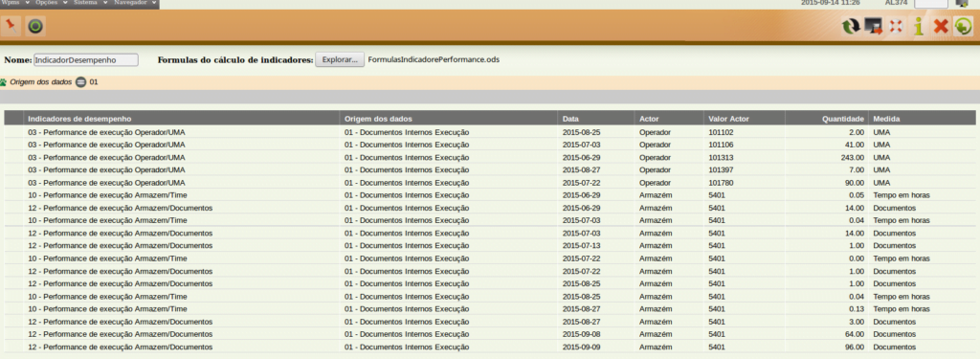Click quantity cell 2.00
The image size is (980, 359).
[857, 132]
